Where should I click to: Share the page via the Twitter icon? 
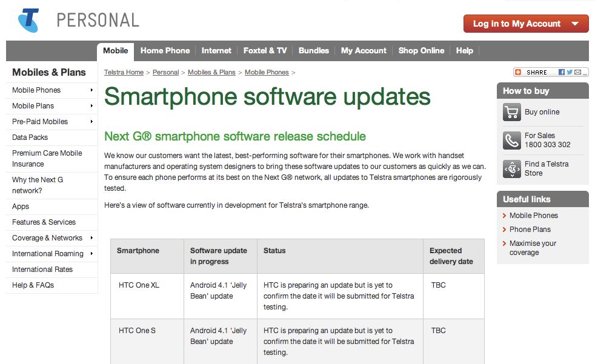[570, 72]
